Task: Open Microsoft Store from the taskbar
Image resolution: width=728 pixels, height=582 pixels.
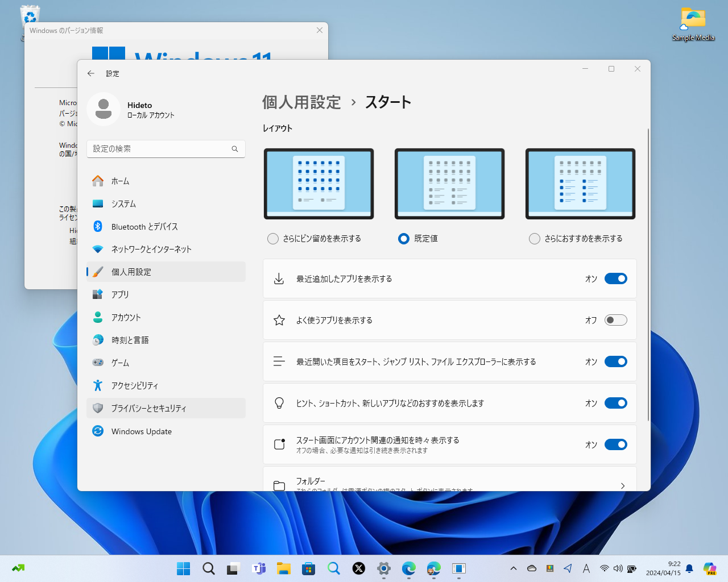Action: pos(308,568)
